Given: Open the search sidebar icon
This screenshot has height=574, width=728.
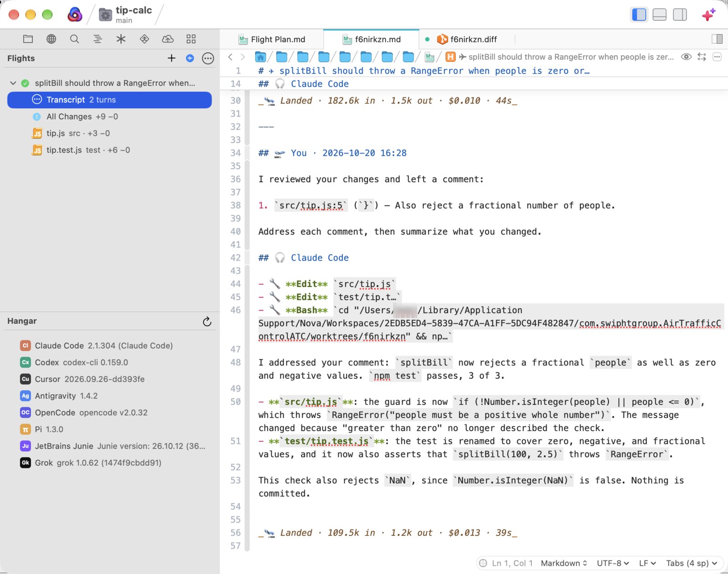Looking at the screenshot, I should click(75, 39).
